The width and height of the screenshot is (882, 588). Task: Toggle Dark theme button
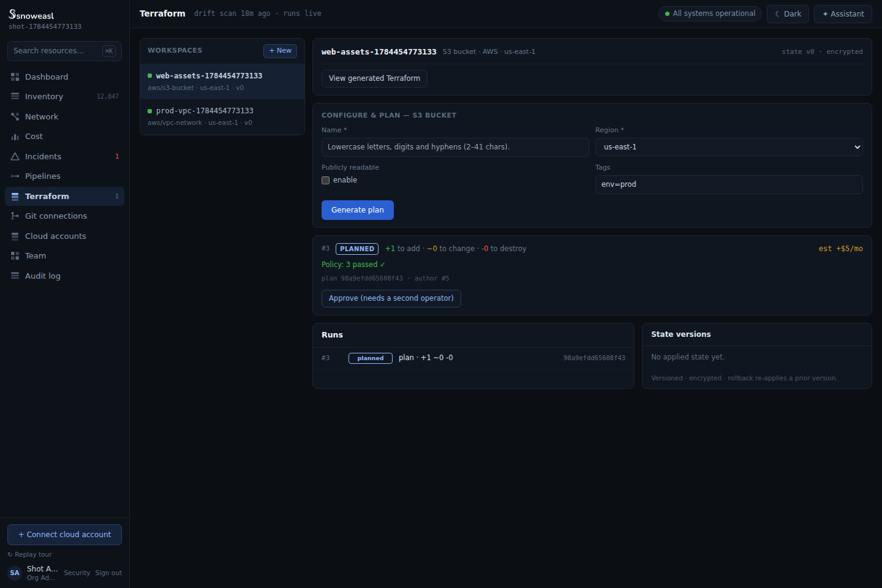[788, 14]
